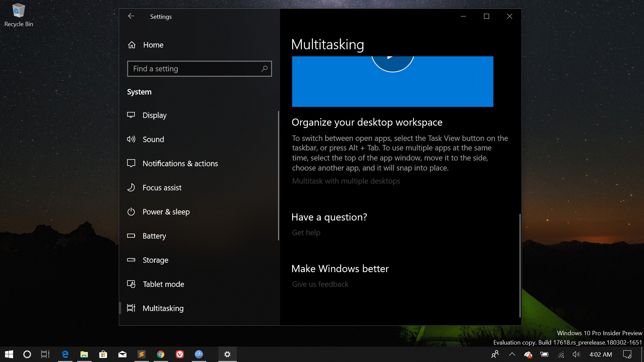This screenshot has width=644, height=362.
Task: Launch Google Chrome from the taskbar
Action: coord(161,354)
